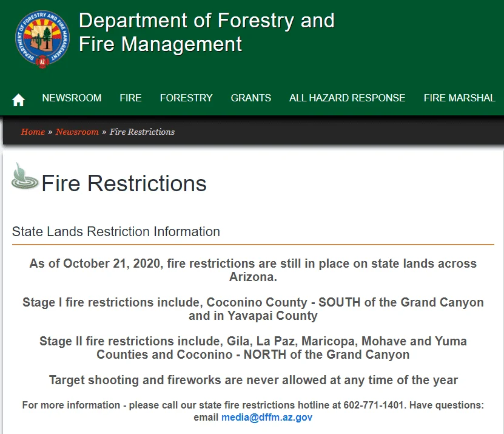Click the Department of Forestry seal logo
Image resolution: width=504 pixels, height=434 pixels.
point(42,38)
